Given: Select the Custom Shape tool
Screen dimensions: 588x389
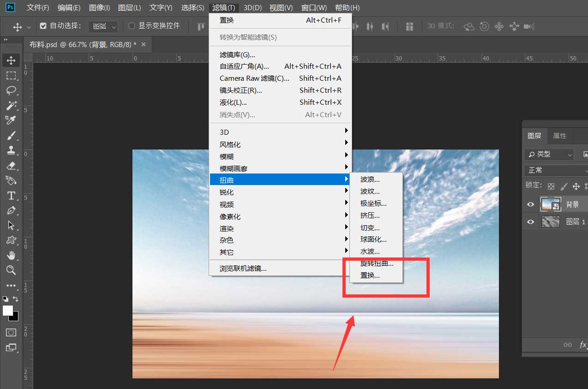Looking at the screenshot, I should point(11,240).
